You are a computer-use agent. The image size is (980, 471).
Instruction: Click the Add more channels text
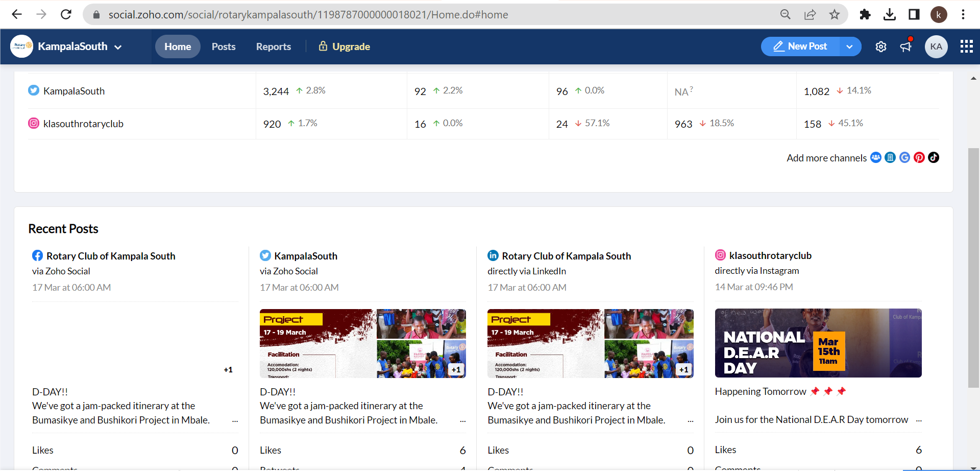[x=826, y=158]
